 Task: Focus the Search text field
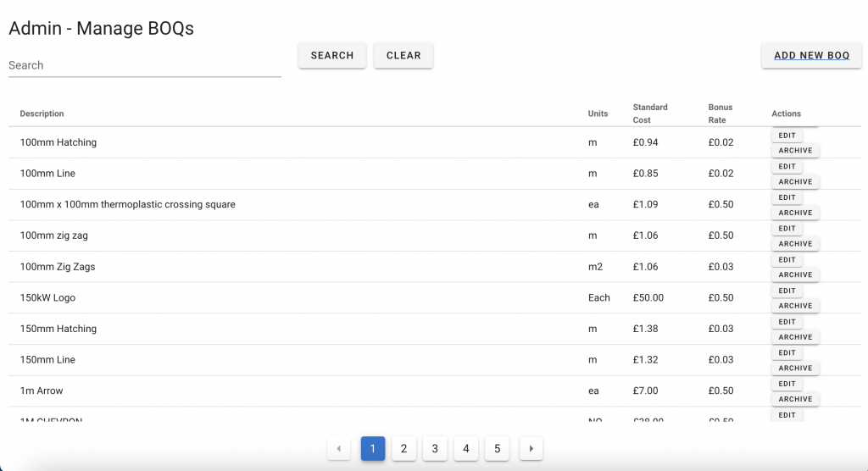144,65
